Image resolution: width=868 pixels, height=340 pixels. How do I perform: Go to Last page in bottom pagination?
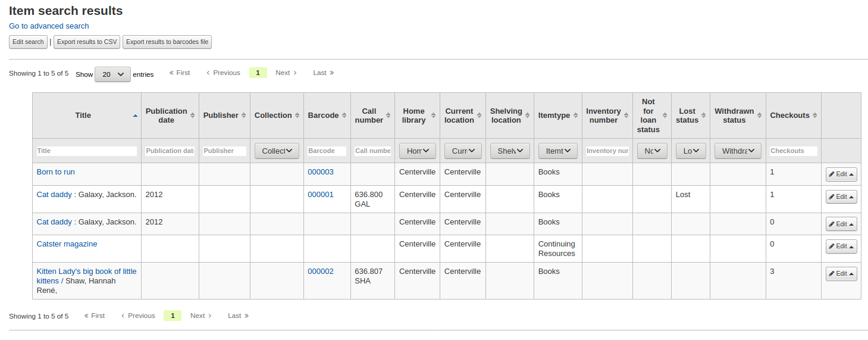[238, 316]
